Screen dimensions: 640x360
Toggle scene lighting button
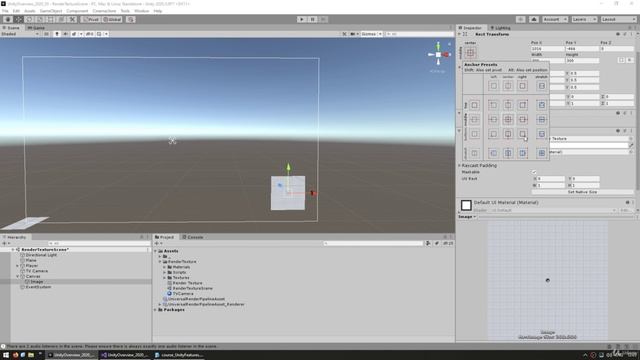pyautogui.click(x=57, y=34)
